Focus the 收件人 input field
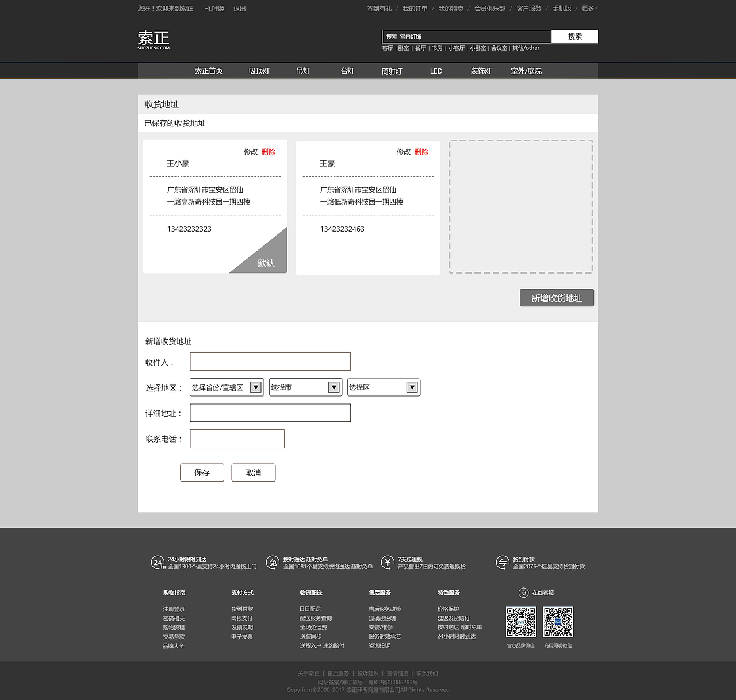Screen dimensions: 736x700 point(270,361)
